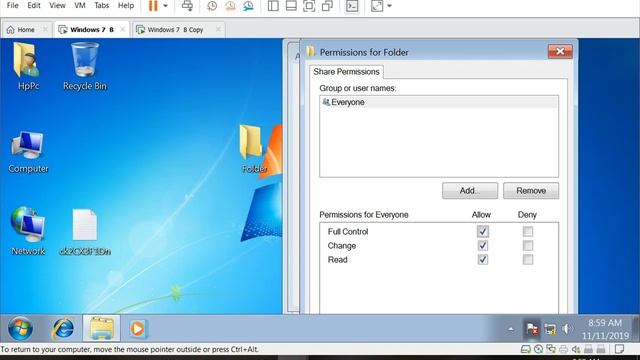The width and height of the screenshot is (640, 360).
Task: Open the snapshot manager
Action: [x=248, y=6]
